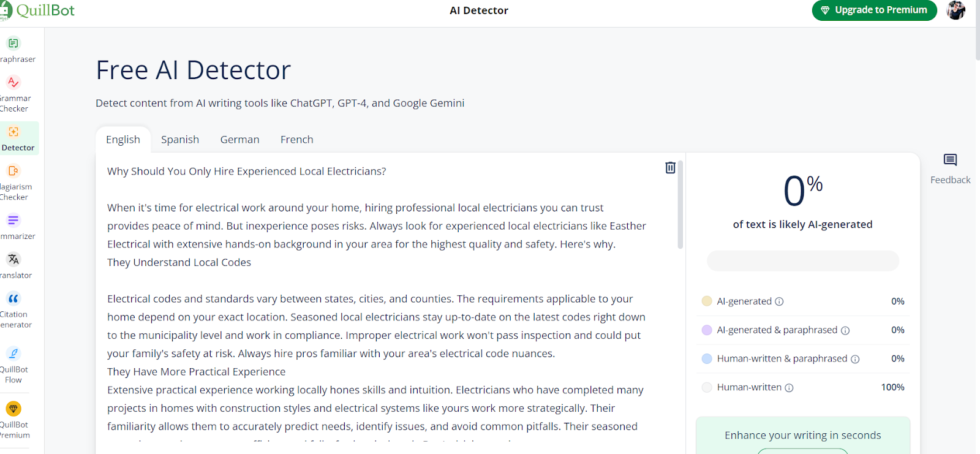Click the AI-likelihood progress bar
Screen dimensions: 980x454
click(803, 261)
